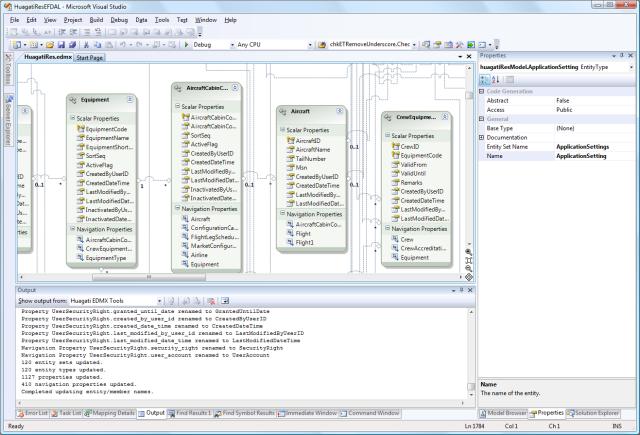Open the Build menu
640x435 pixels.
pos(96,20)
